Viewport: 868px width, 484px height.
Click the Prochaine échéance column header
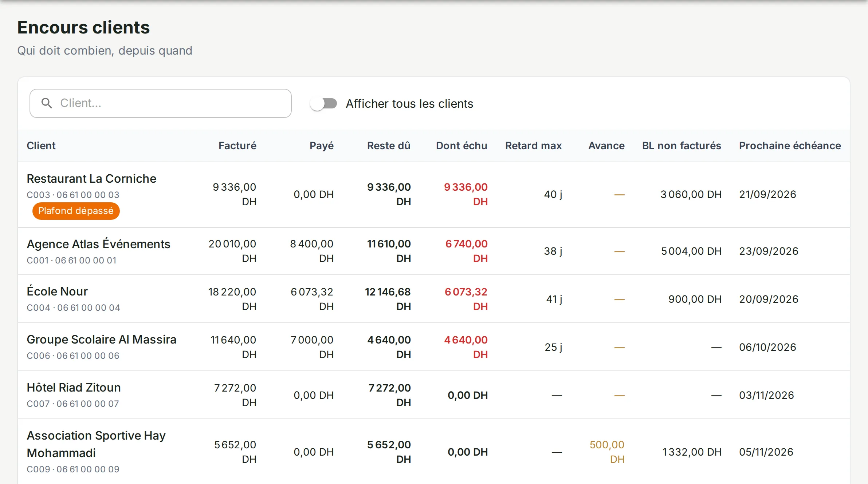pyautogui.click(x=790, y=146)
